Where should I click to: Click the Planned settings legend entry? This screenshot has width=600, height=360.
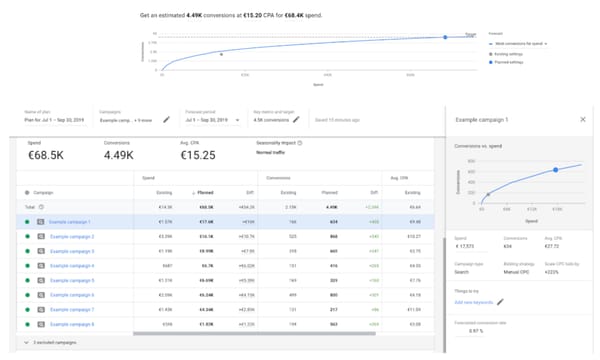point(506,62)
